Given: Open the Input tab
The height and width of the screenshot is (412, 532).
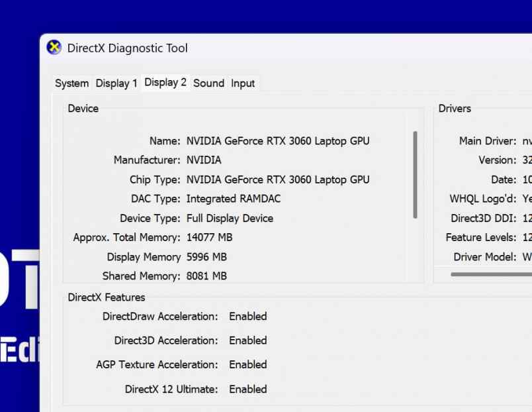Looking at the screenshot, I should click(x=243, y=83).
